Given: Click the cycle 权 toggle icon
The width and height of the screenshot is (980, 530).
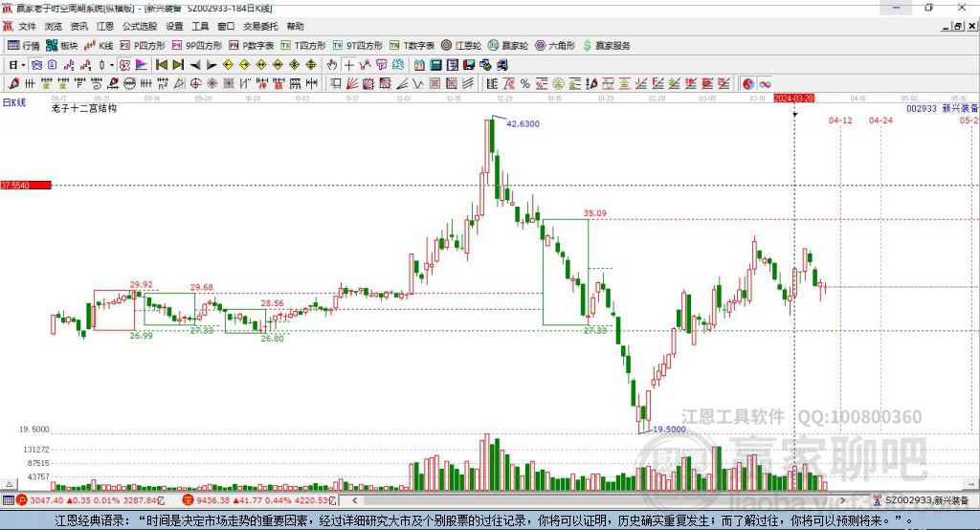Looking at the screenshot, I should click(x=124, y=64).
